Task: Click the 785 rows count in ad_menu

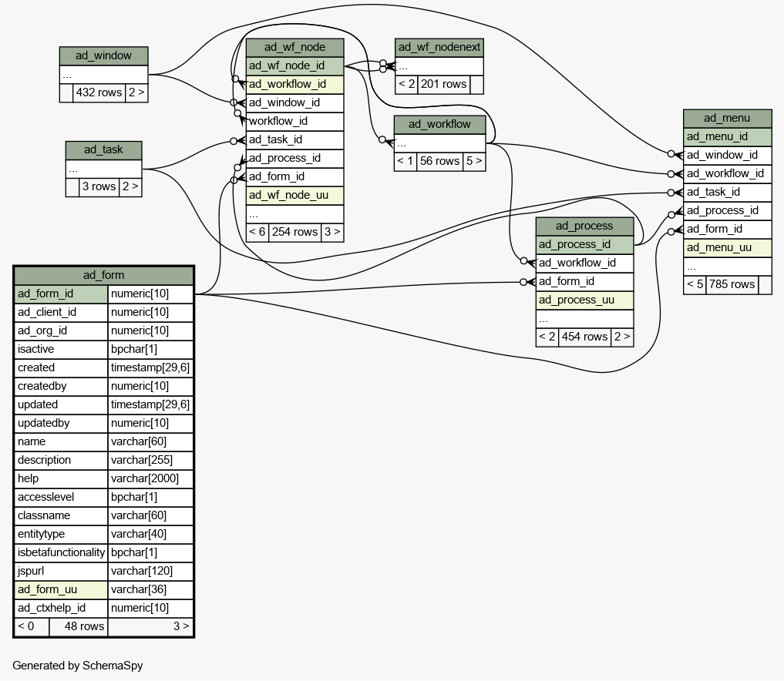Action: pyautogui.click(x=732, y=285)
